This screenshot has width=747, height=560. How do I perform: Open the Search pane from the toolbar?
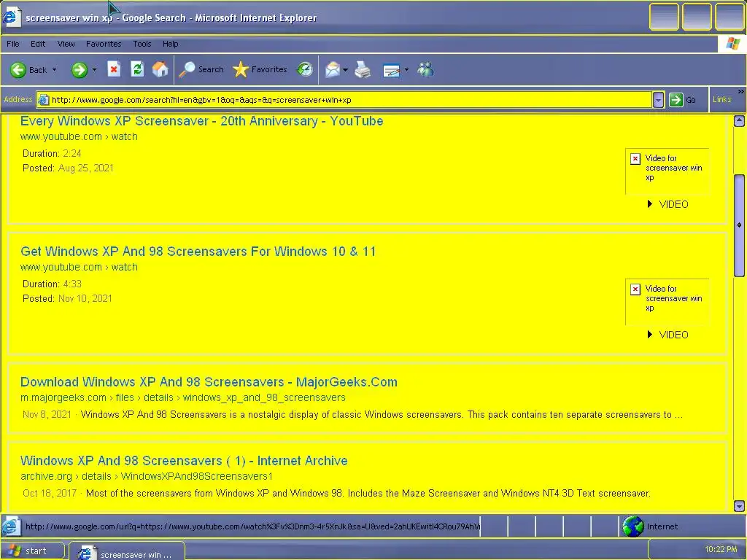[x=201, y=69]
